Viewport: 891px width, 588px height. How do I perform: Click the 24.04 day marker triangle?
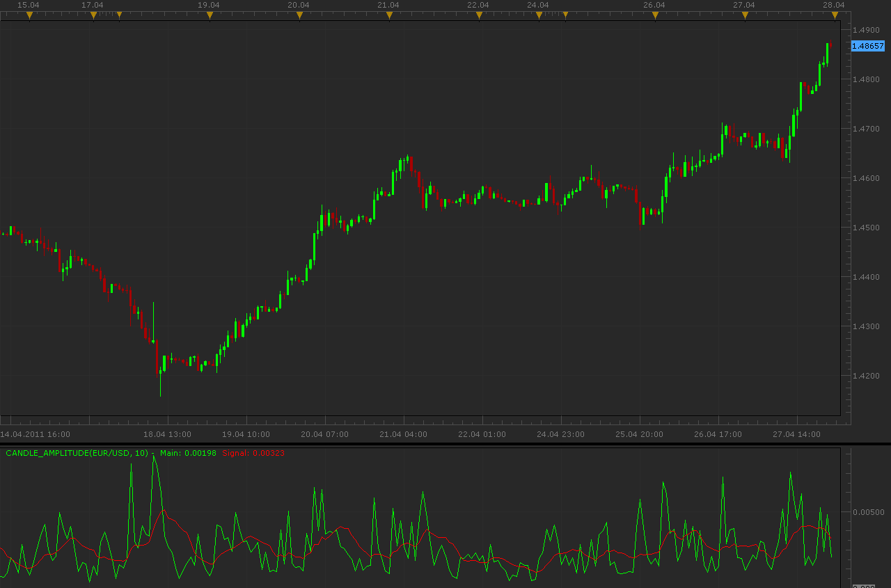[539, 15]
